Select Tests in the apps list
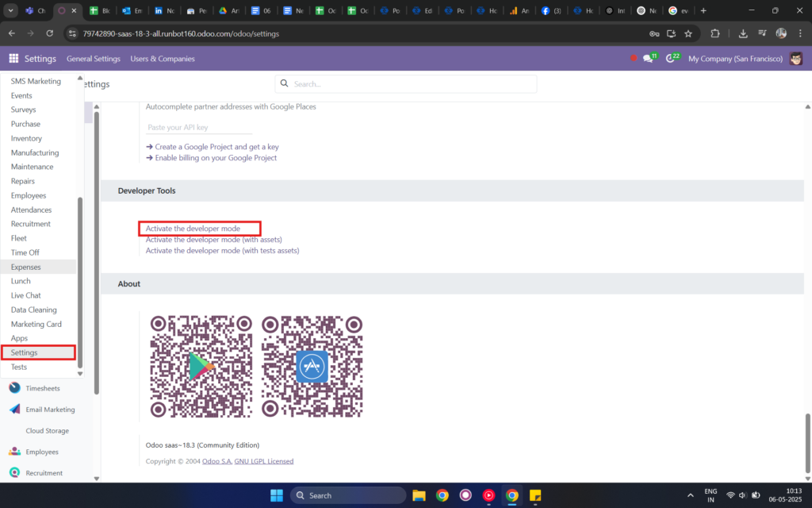The height and width of the screenshot is (508, 812). pyautogui.click(x=19, y=367)
